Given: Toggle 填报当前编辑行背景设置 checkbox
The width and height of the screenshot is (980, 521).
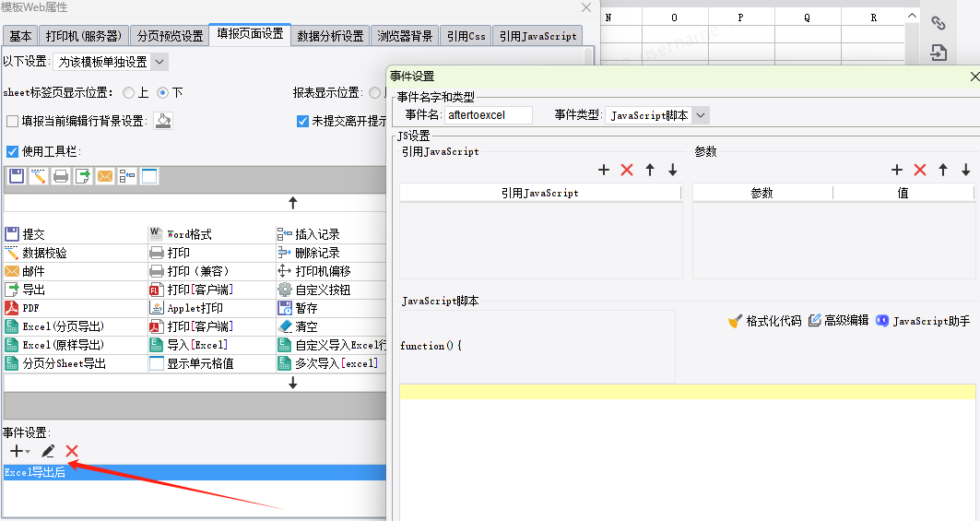Looking at the screenshot, I should pos(13,122).
